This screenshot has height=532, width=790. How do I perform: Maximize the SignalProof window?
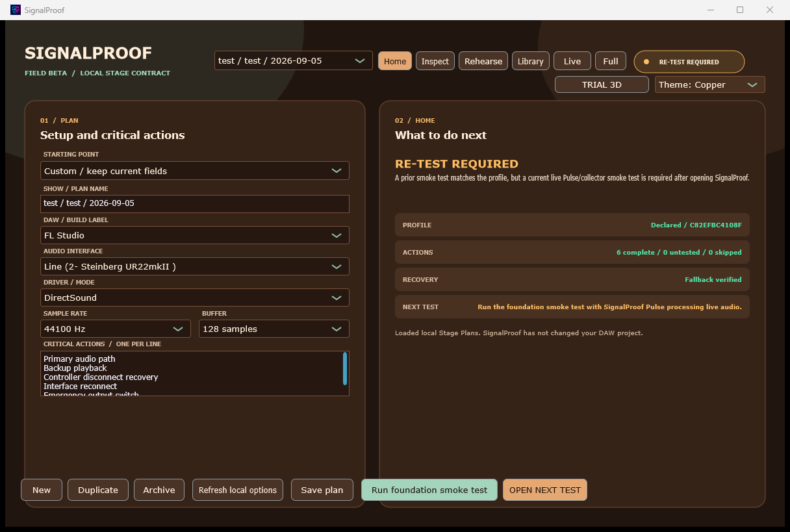pos(740,10)
